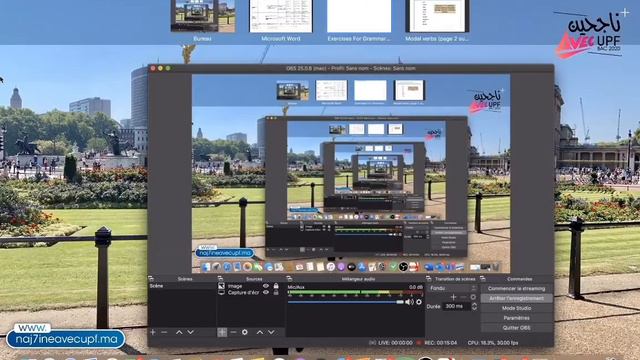Click the Image source type icon

tap(221, 286)
